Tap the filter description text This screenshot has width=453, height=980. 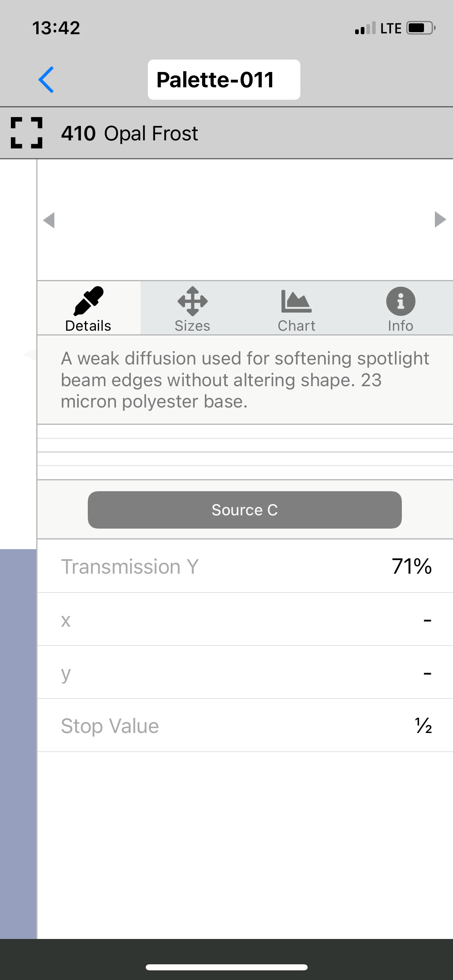coord(245,380)
